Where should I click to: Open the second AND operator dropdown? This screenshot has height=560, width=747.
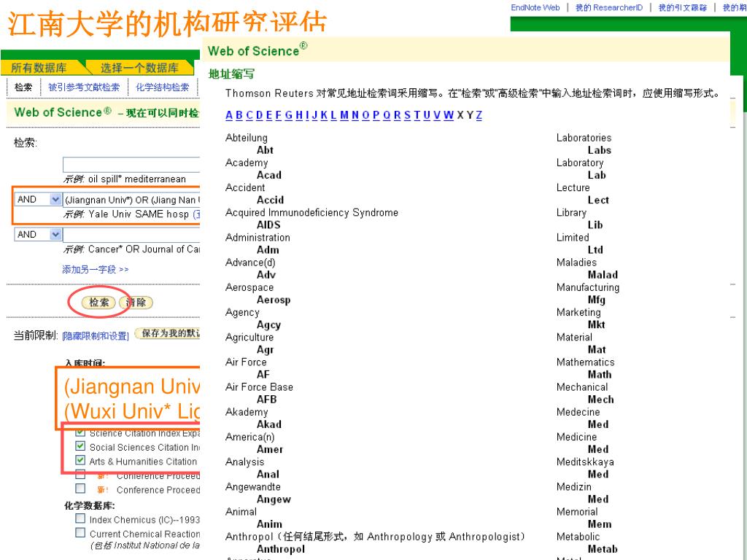38,234
